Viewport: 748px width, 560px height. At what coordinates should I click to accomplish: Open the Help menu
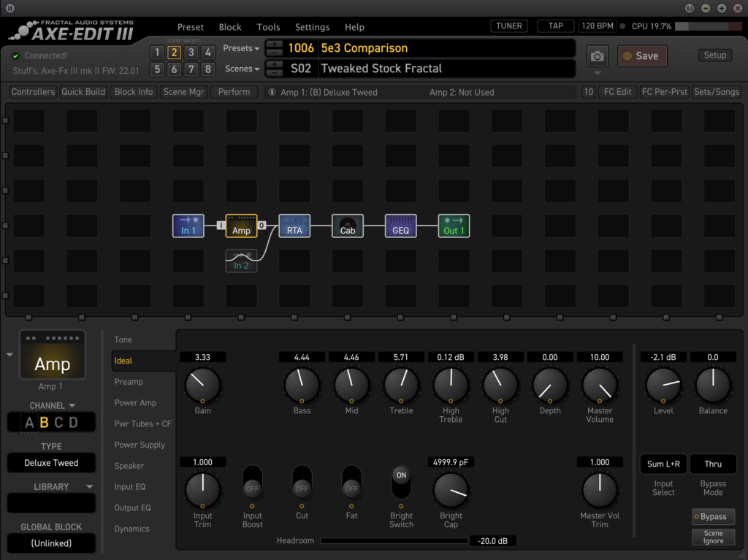coord(354,27)
